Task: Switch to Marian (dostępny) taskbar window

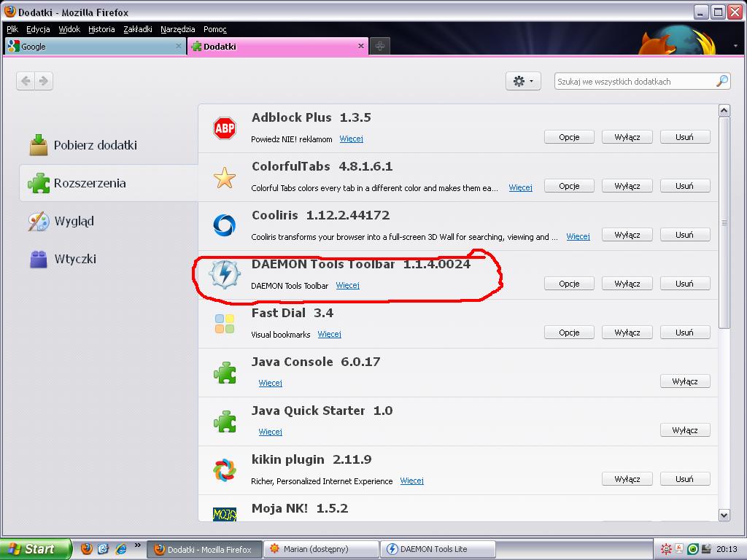Action: (x=322, y=549)
